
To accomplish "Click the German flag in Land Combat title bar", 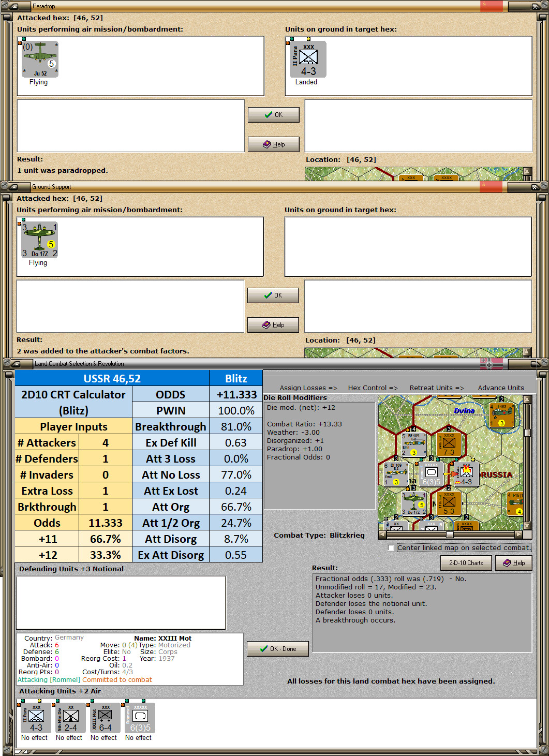I will (x=491, y=364).
